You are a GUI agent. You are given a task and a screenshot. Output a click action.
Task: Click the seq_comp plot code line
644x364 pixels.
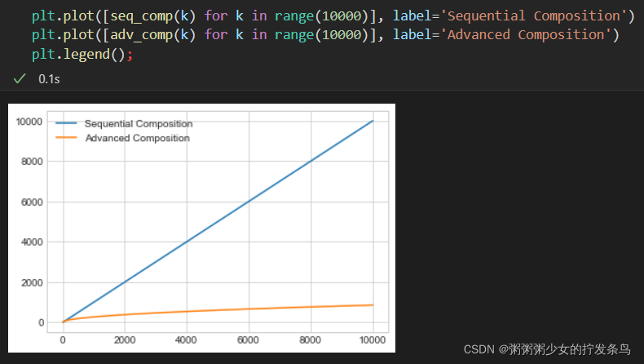pyautogui.click(x=333, y=16)
